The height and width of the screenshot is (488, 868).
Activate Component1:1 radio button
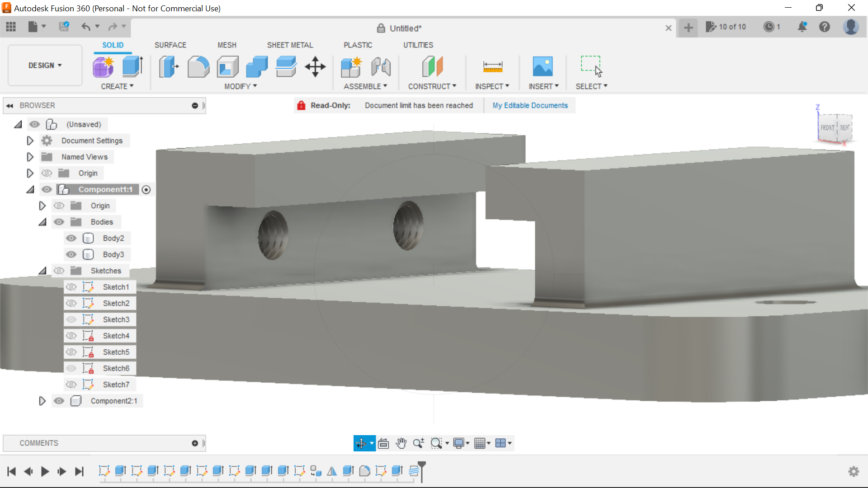click(146, 190)
